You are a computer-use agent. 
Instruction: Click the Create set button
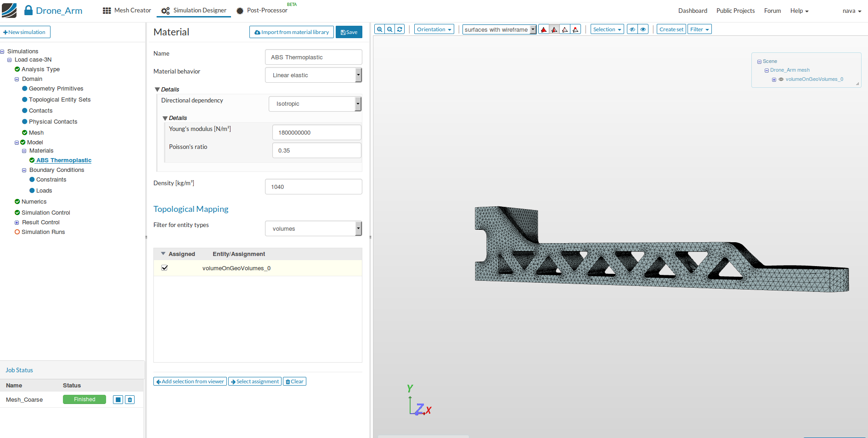point(671,29)
